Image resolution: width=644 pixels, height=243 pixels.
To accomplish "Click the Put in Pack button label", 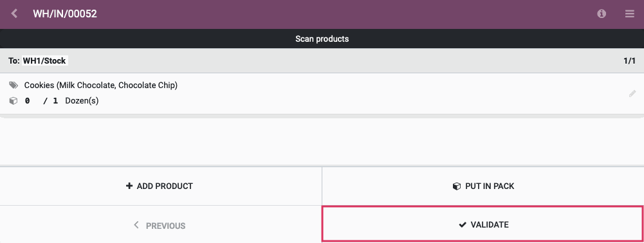I will [x=490, y=186].
